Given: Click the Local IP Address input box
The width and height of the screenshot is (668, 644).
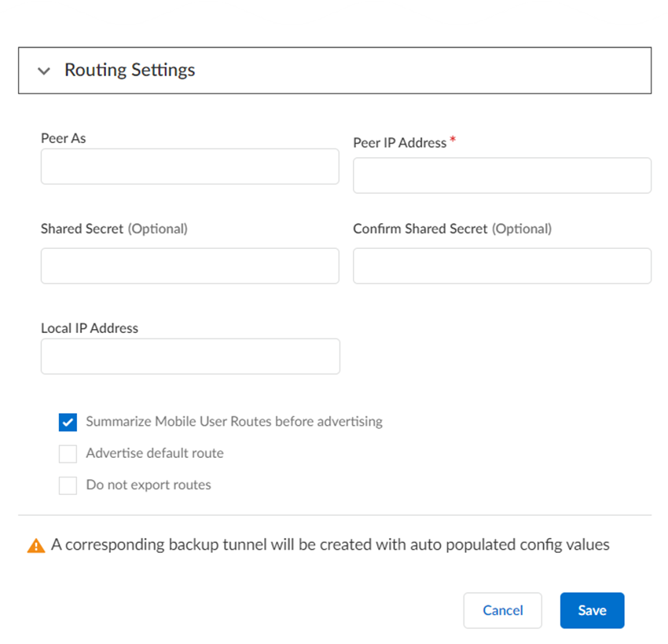Looking at the screenshot, I should [x=190, y=357].
